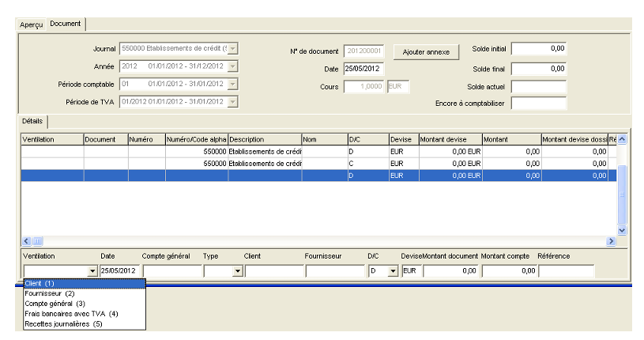Select the highlighted blue third row

tap(318, 176)
